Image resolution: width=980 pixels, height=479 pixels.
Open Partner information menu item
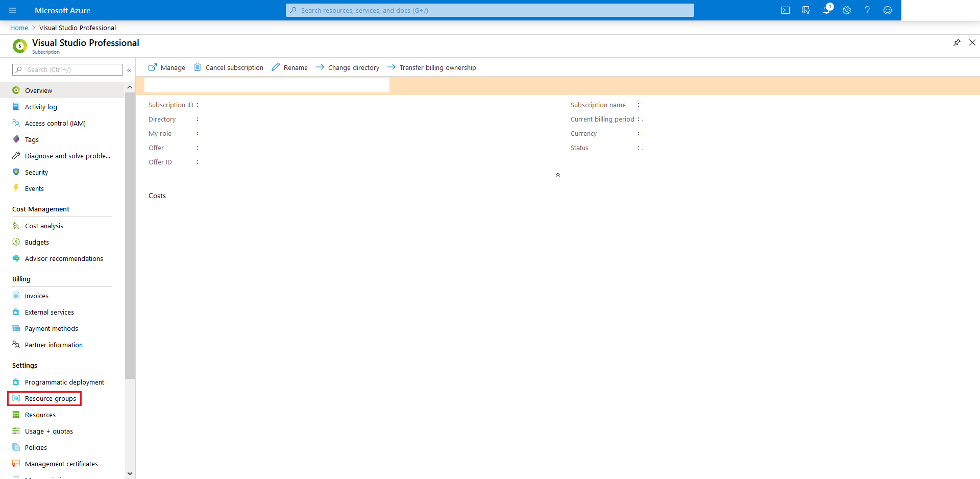62,345
